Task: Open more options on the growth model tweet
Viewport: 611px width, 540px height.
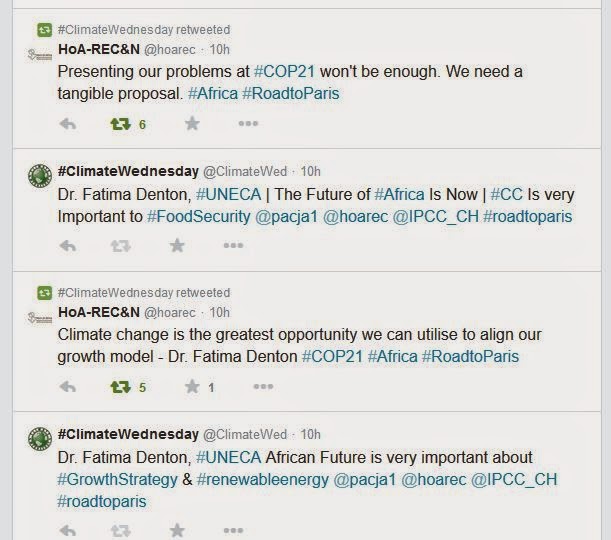Action: [x=248, y=387]
